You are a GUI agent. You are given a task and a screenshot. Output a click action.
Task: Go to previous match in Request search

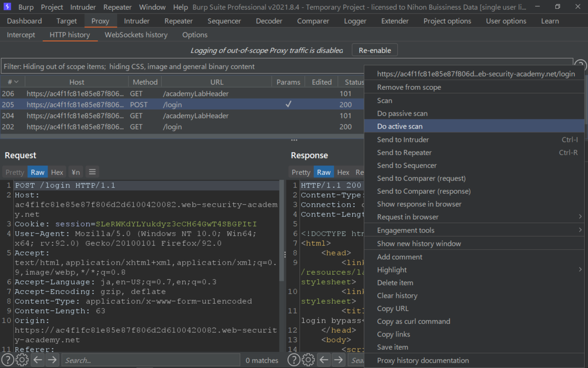pos(38,360)
